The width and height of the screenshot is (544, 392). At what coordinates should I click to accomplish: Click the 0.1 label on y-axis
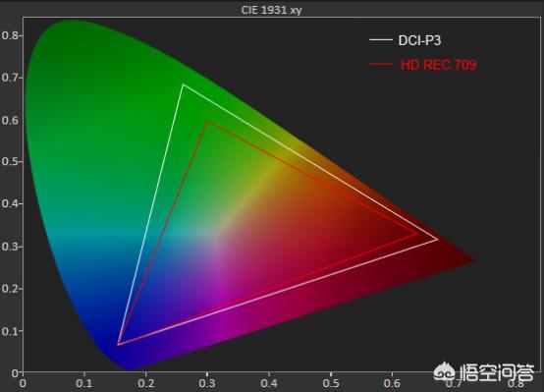click(10, 331)
